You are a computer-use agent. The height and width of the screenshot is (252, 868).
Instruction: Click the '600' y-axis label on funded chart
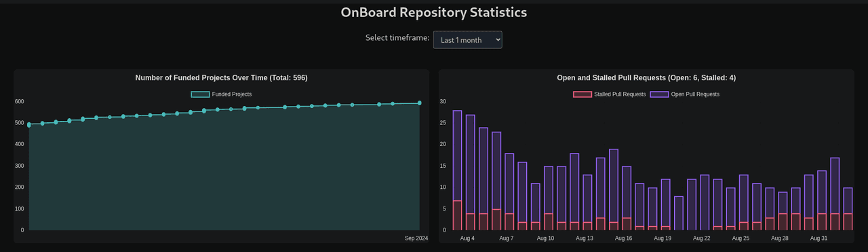(20, 102)
